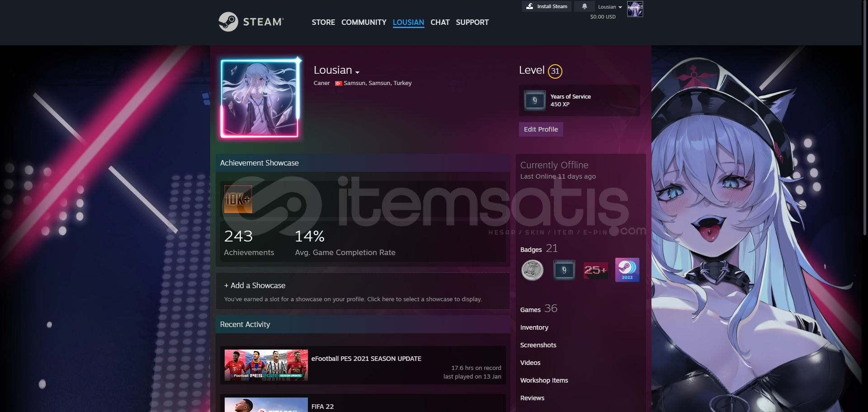Click the 'Caner' real name text

(321, 83)
